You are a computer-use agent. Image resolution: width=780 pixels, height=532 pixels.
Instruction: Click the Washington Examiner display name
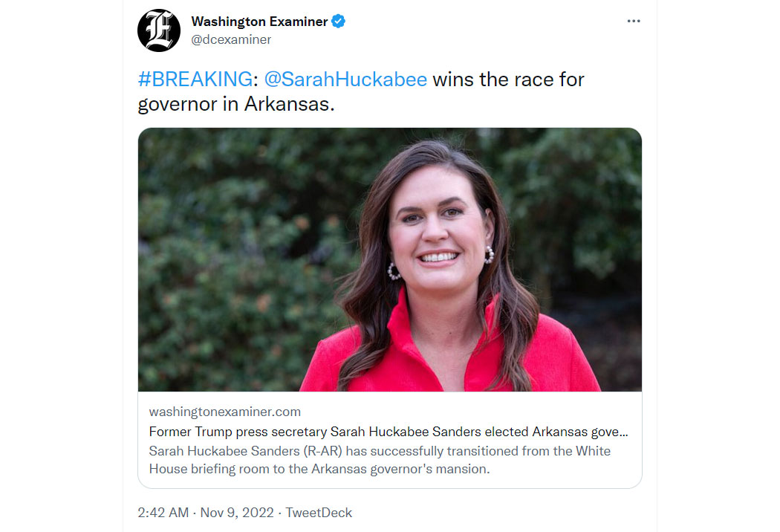coord(259,22)
